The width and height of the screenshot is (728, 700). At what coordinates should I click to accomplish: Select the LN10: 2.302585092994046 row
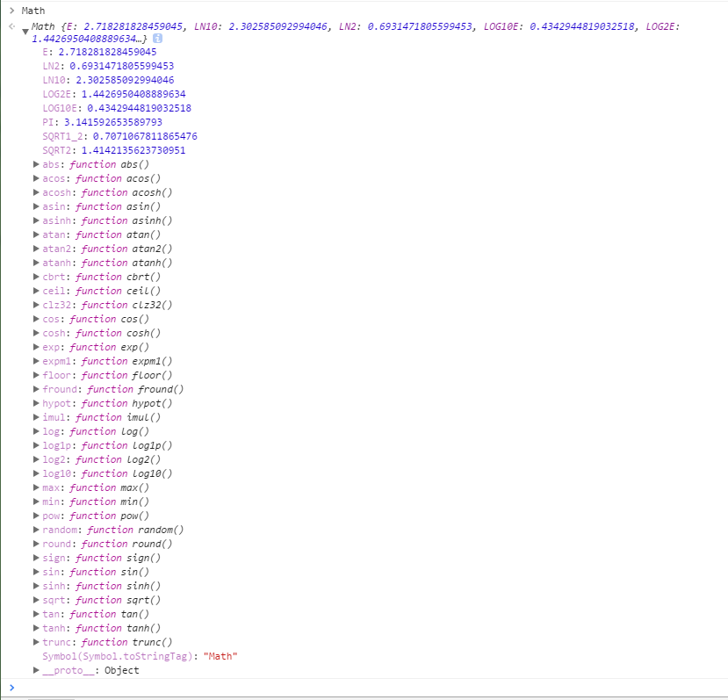108,80
